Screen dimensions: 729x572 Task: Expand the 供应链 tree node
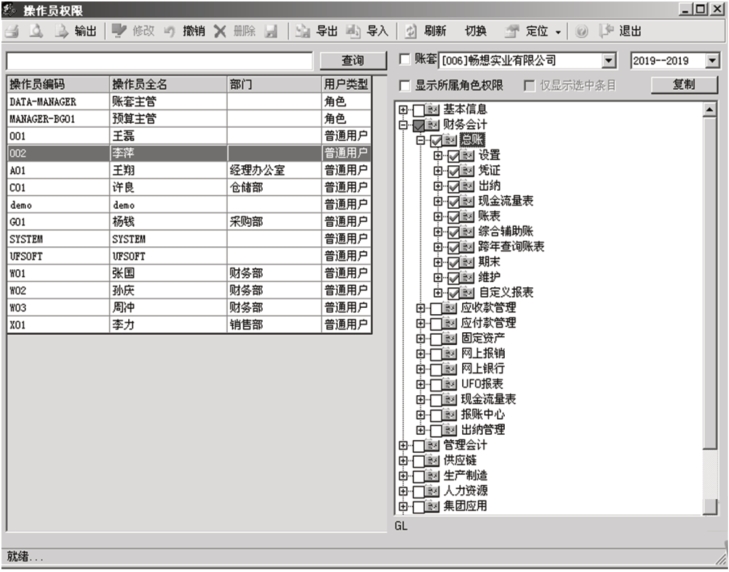click(403, 461)
